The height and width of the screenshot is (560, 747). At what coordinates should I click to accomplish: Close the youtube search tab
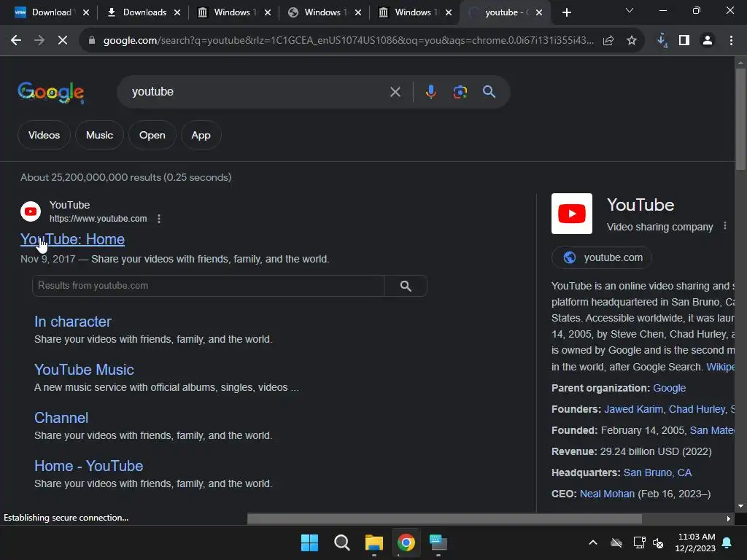(539, 12)
